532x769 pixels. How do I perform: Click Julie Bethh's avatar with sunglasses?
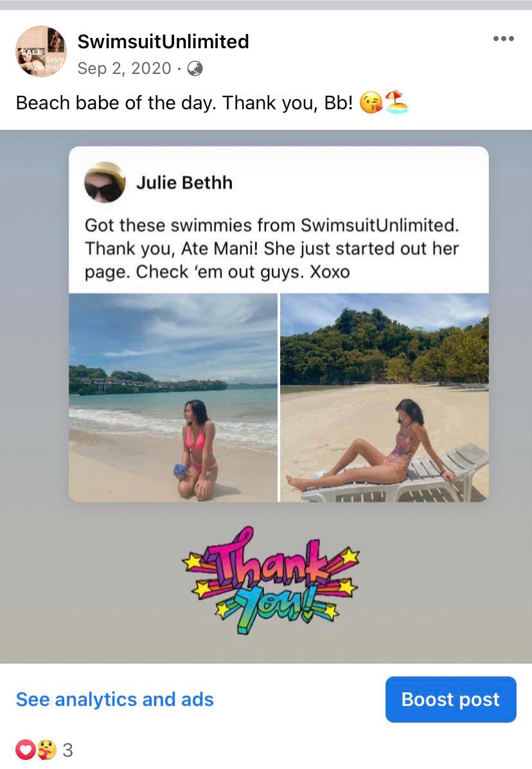click(x=105, y=182)
